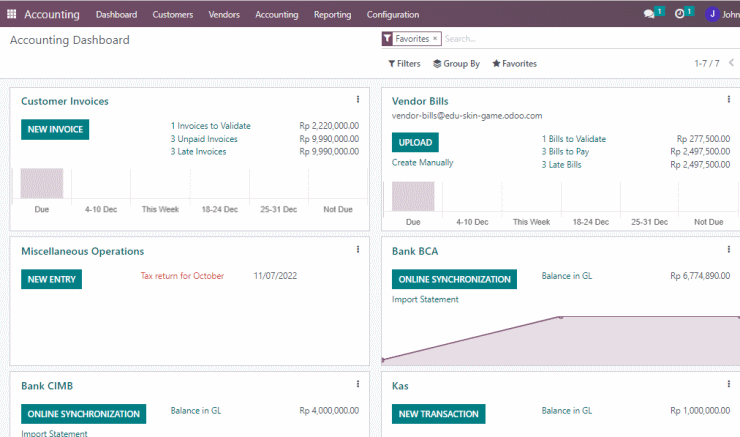Open the Configuration menu
740x437 pixels.
393,15
